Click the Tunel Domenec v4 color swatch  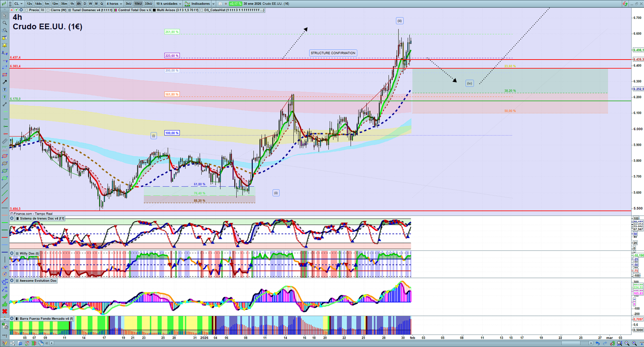(70, 10)
